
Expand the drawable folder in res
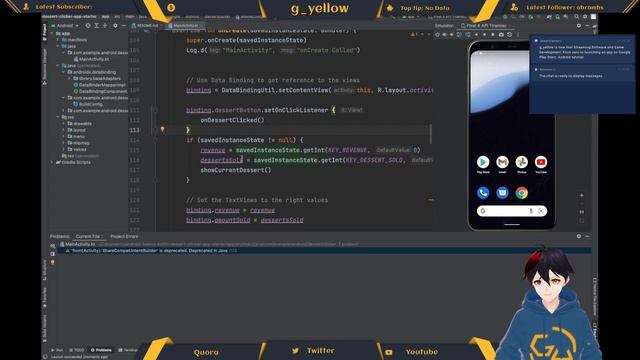coord(64,123)
